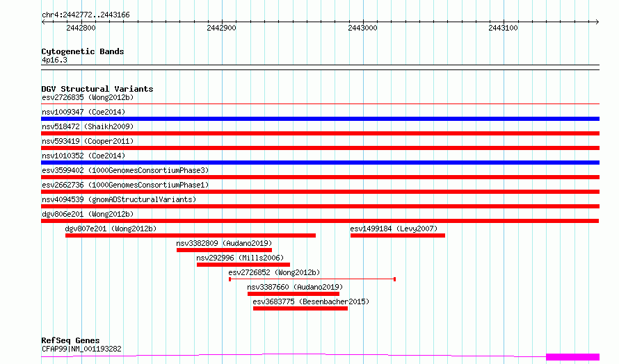Click the nsv593419 (Cooper2011) red bar
The image size is (619, 364).
[x=320, y=148]
